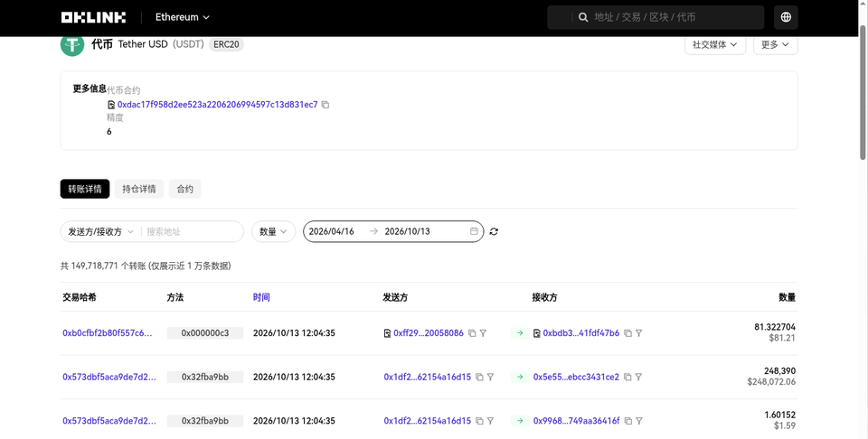Screen dimensions: 868x439
Task: Filter by receiver 0xbdb3...41fdf47b6
Action: [639, 332]
